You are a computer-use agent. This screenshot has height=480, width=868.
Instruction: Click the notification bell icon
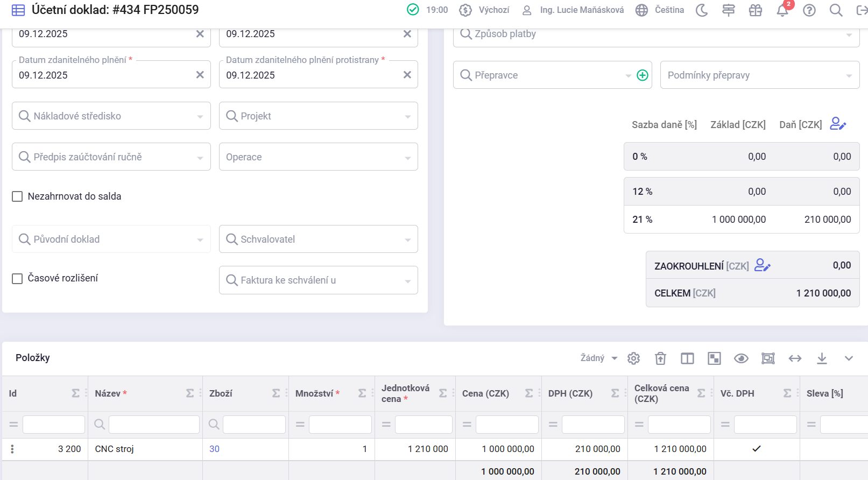(782, 11)
